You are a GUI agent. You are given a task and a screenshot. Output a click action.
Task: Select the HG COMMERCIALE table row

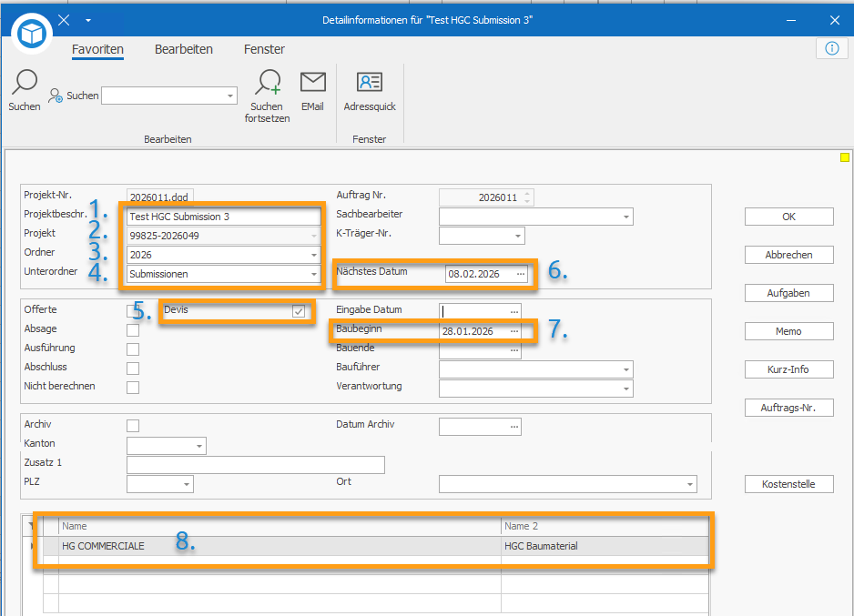(376, 546)
